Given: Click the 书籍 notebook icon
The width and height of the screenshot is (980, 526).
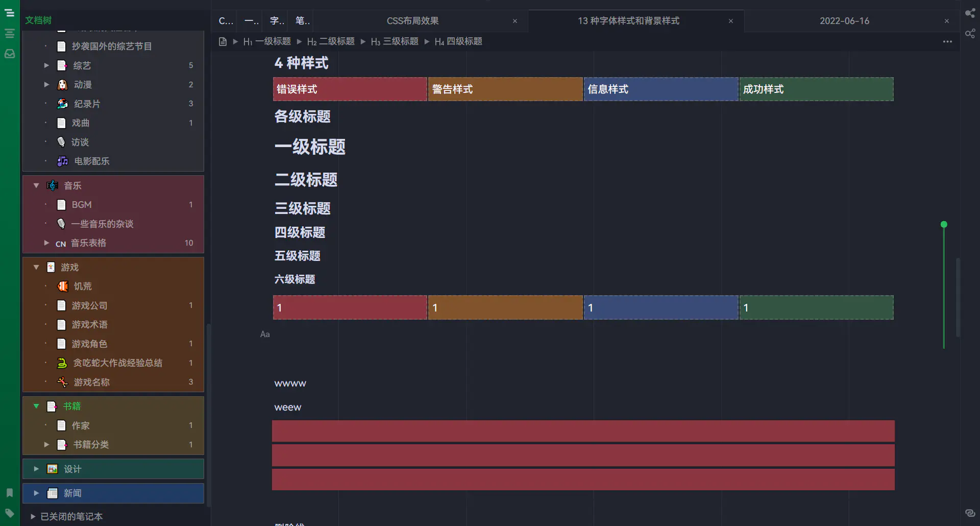Looking at the screenshot, I should pyautogui.click(x=51, y=406).
